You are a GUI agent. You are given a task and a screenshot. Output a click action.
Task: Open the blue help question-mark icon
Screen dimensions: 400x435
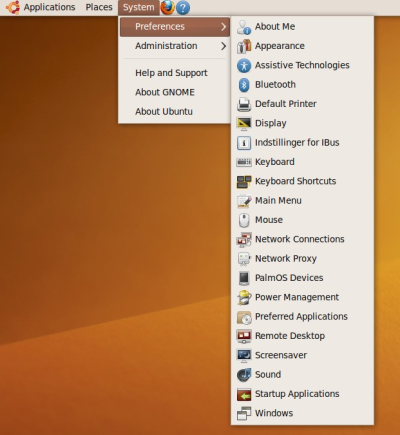coord(183,7)
